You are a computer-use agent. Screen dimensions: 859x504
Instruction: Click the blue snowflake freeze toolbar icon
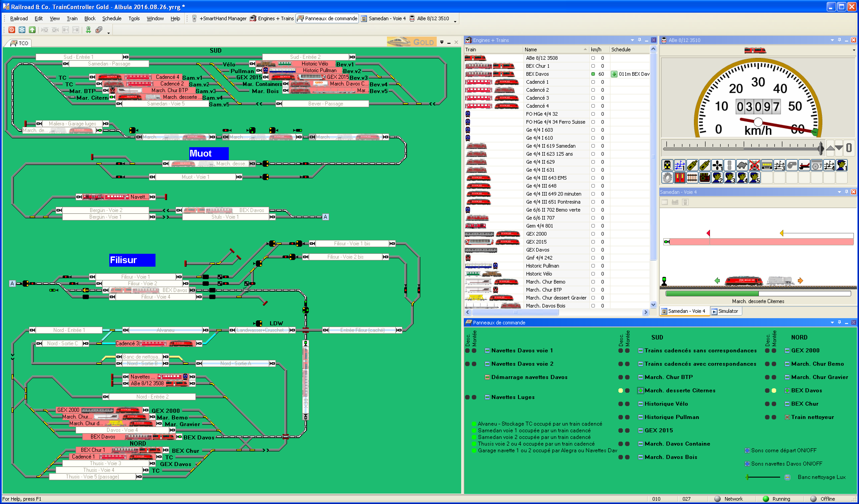tap(22, 30)
